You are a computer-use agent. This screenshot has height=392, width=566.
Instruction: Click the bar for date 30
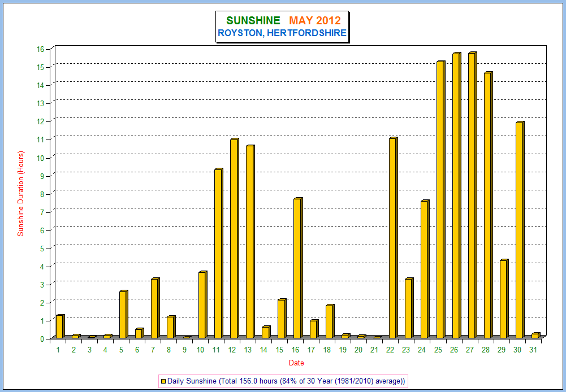point(520,230)
